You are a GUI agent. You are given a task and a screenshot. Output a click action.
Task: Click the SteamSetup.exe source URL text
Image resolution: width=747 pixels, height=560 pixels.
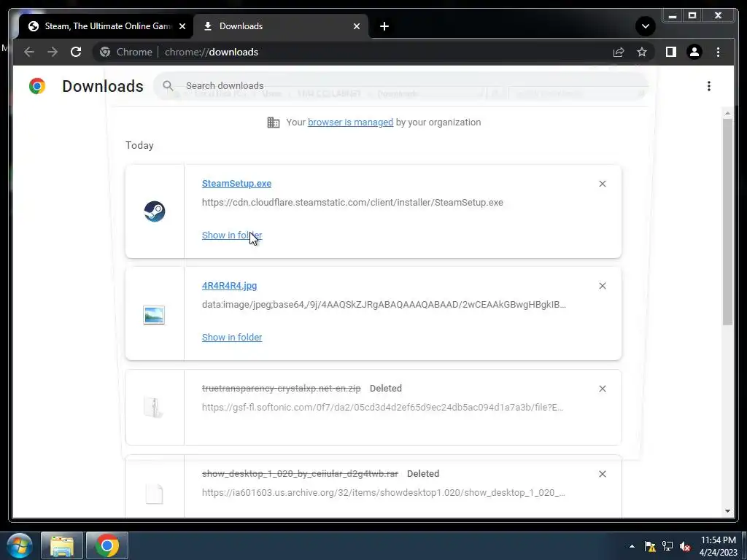pyautogui.click(x=352, y=203)
